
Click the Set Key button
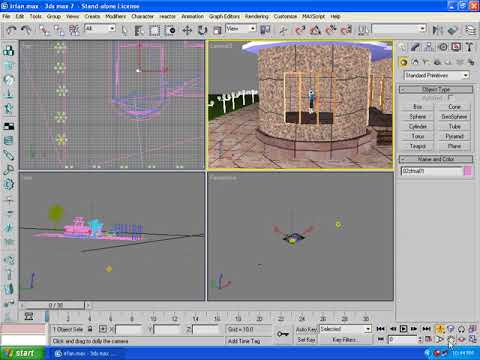pyautogui.click(x=306, y=340)
